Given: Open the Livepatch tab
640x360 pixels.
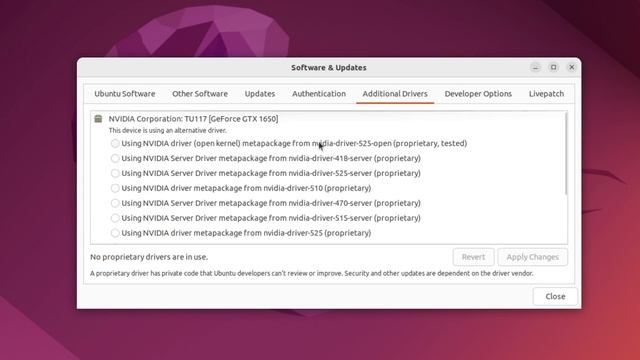Looking at the screenshot, I should 546,94.
